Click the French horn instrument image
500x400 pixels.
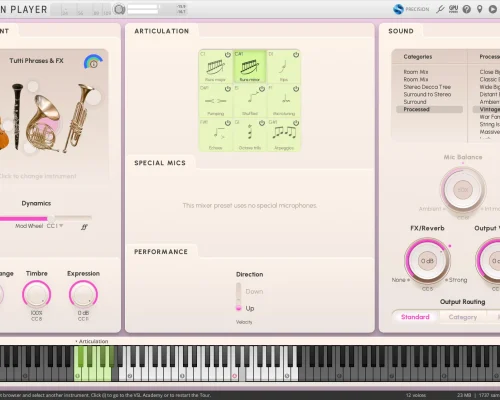(x=43, y=124)
